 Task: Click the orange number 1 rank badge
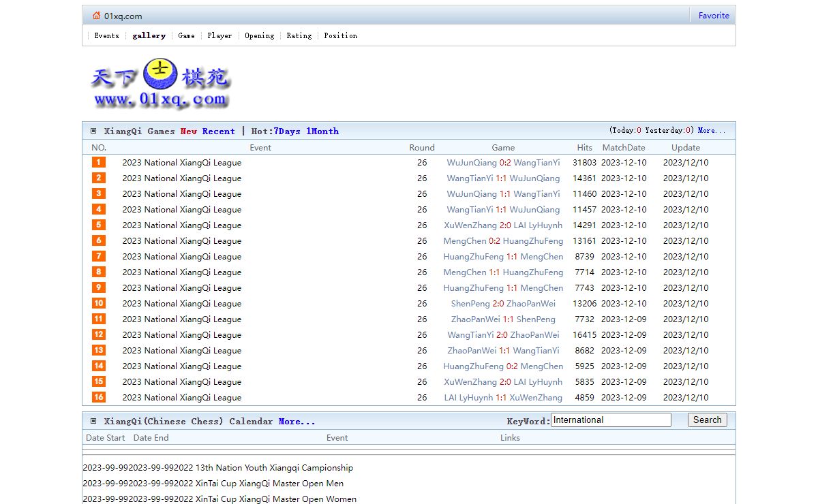99,162
